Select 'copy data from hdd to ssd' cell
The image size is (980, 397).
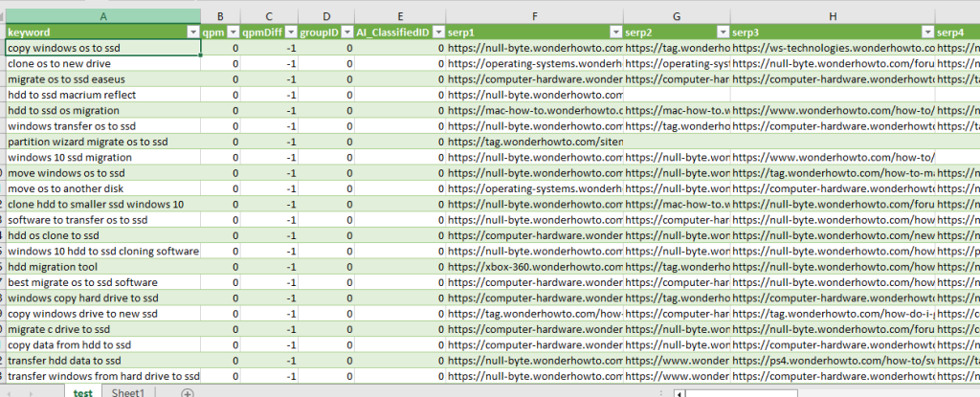pos(103,344)
